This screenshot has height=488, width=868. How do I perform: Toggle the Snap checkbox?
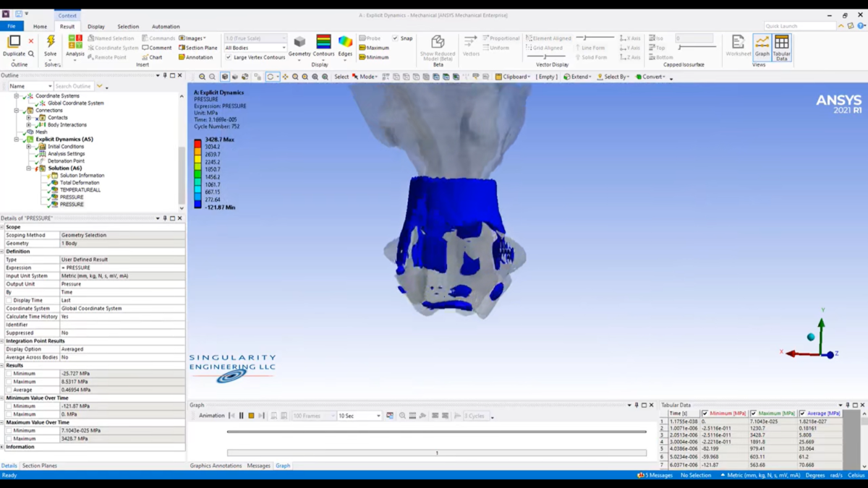395,38
